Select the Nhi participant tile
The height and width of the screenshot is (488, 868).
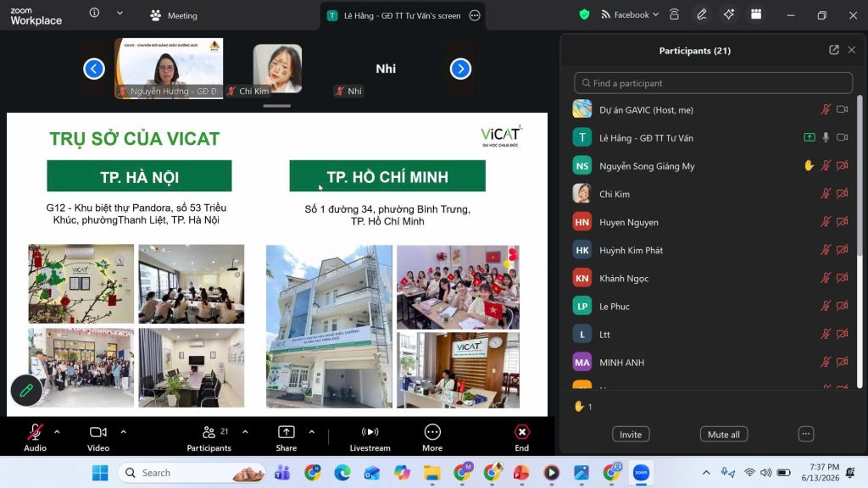coord(386,69)
